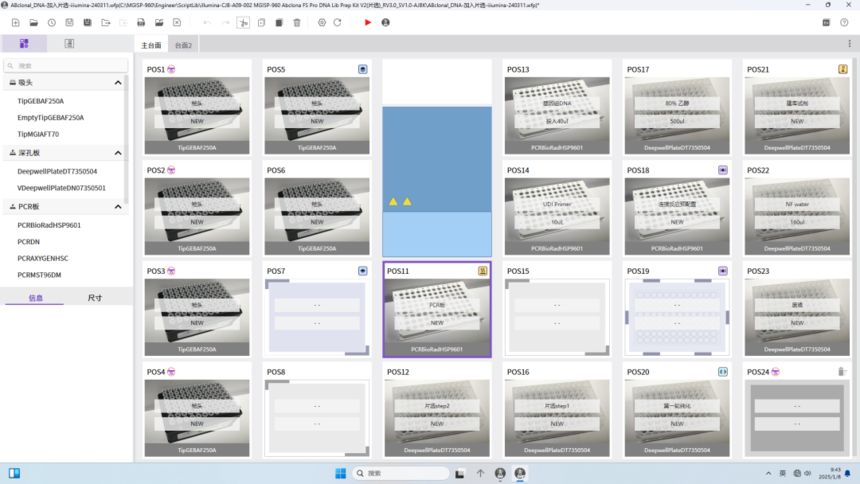
Task: Click the labware search field
Action: pyautogui.click(x=66, y=66)
